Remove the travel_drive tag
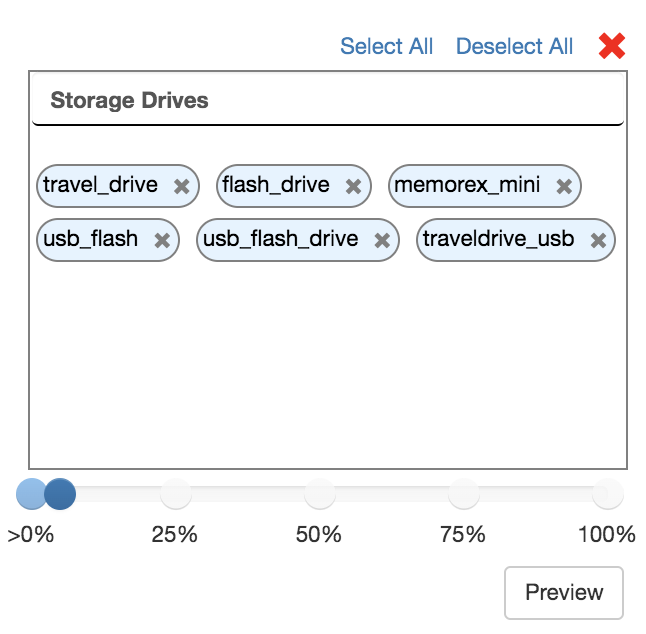The image size is (646, 634). pyautogui.click(x=181, y=186)
